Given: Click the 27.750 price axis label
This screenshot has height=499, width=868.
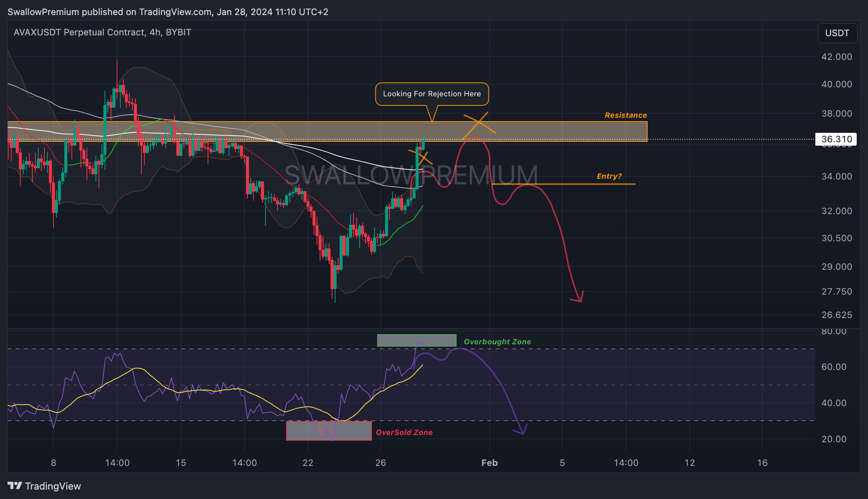Looking at the screenshot, I should coord(837,292).
